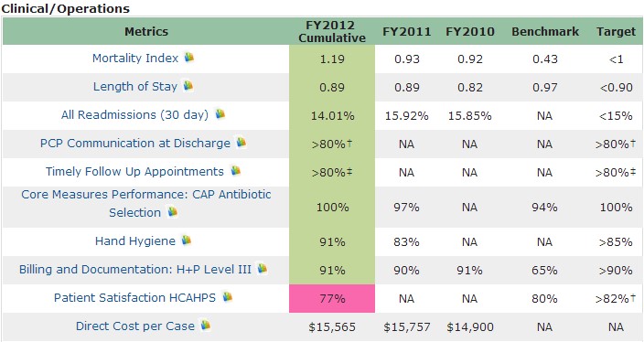Viewport: 644px width, 342px height.
Task: Open chart icon next to Hand Hygiene
Action: [187, 240]
